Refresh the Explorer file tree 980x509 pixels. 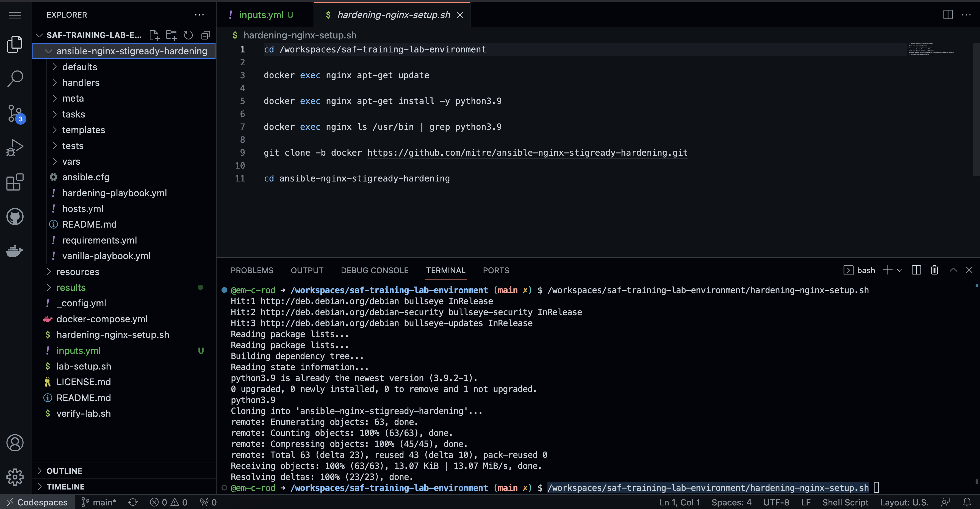click(x=188, y=35)
